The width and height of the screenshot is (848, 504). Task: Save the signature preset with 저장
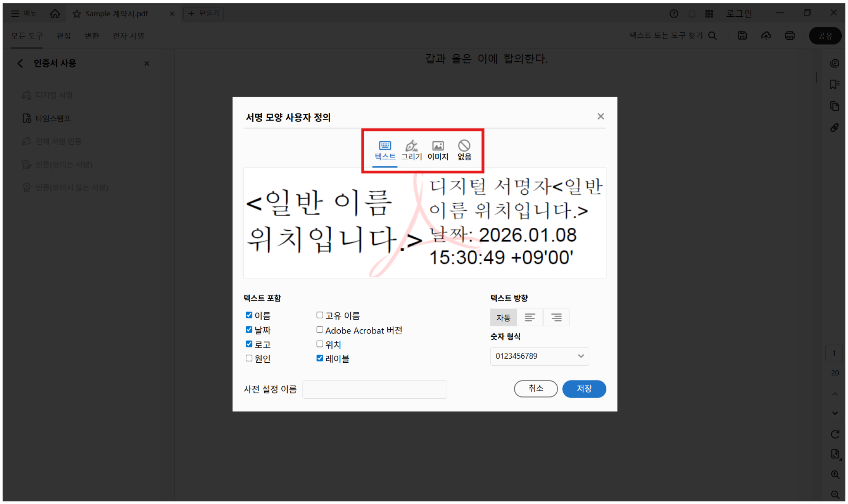[584, 389]
